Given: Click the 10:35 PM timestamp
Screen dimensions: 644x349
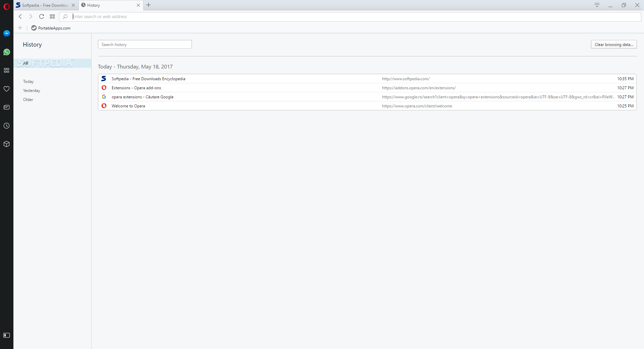Looking at the screenshot, I should (x=625, y=79).
